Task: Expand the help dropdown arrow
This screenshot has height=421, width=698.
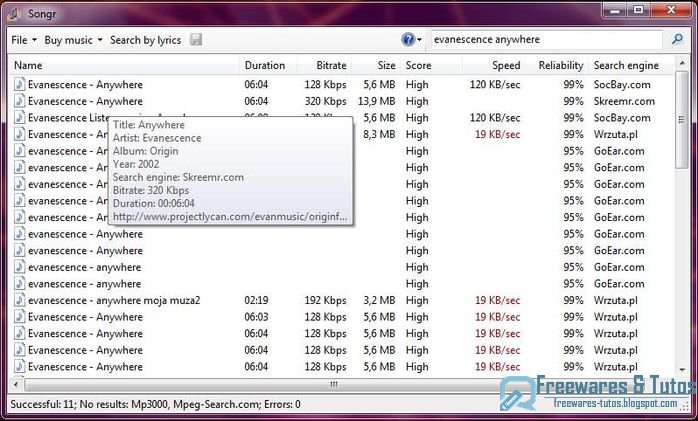Action: [x=419, y=40]
